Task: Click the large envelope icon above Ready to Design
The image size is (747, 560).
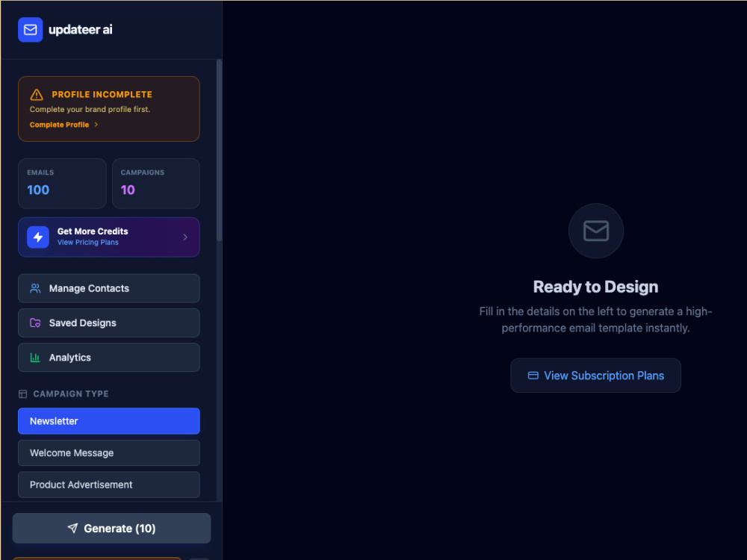Action: point(596,231)
